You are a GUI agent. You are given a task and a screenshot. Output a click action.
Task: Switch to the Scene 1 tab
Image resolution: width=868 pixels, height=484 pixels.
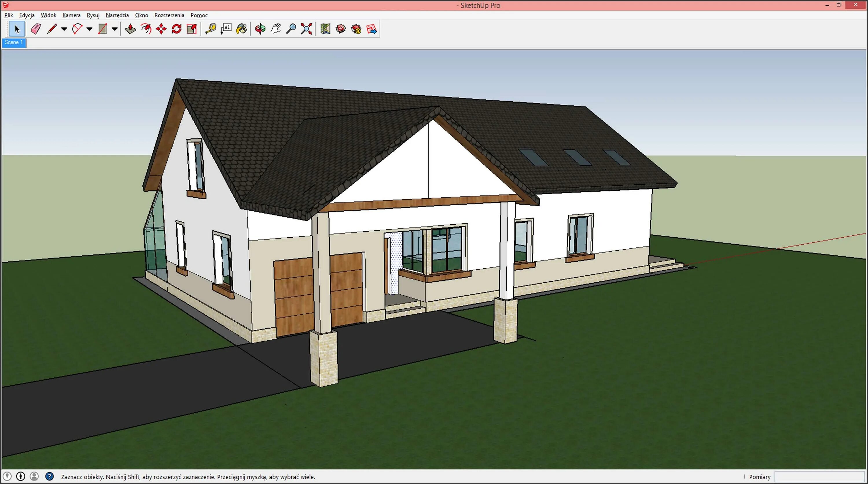click(x=14, y=43)
